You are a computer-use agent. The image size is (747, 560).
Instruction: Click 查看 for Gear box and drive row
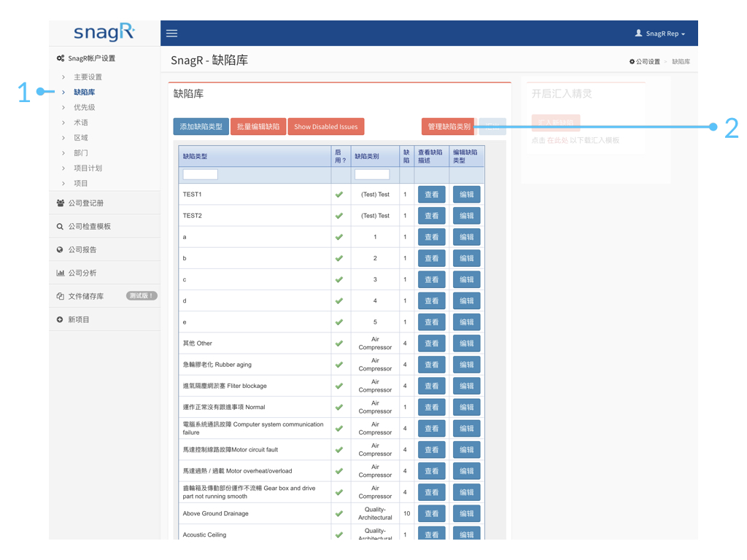click(432, 492)
